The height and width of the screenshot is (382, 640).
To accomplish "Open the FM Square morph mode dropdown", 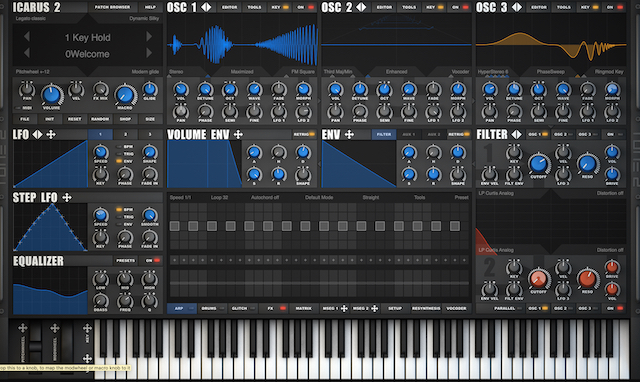I will click(303, 71).
